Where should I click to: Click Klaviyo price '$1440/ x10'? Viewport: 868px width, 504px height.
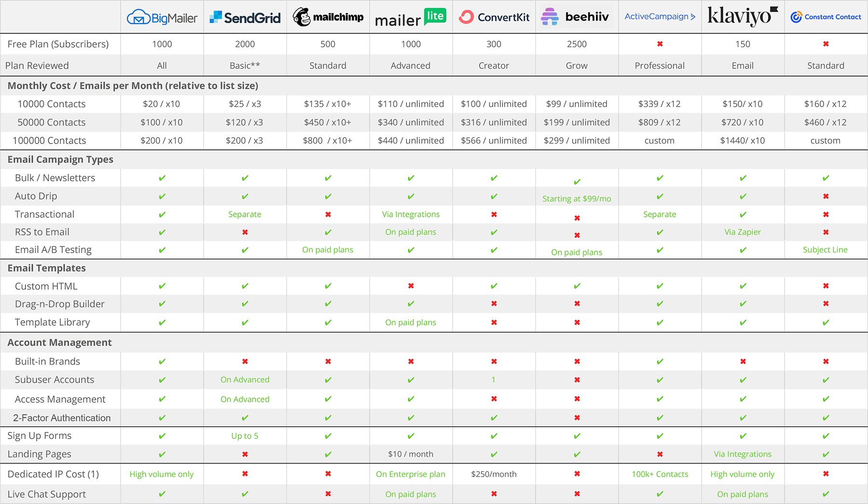tap(743, 141)
